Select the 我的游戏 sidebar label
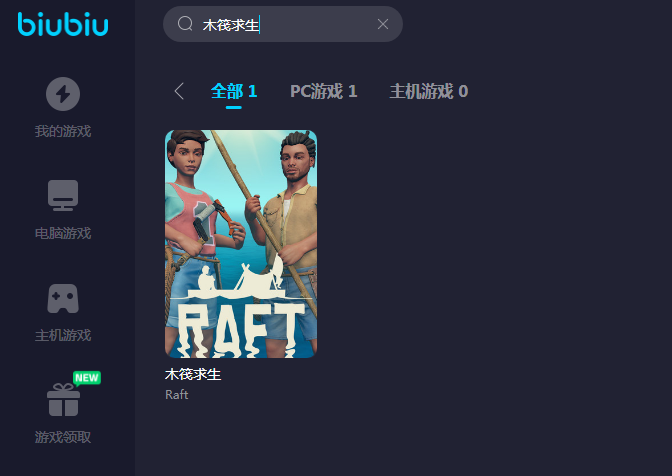This screenshot has height=476, width=672. click(x=63, y=131)
